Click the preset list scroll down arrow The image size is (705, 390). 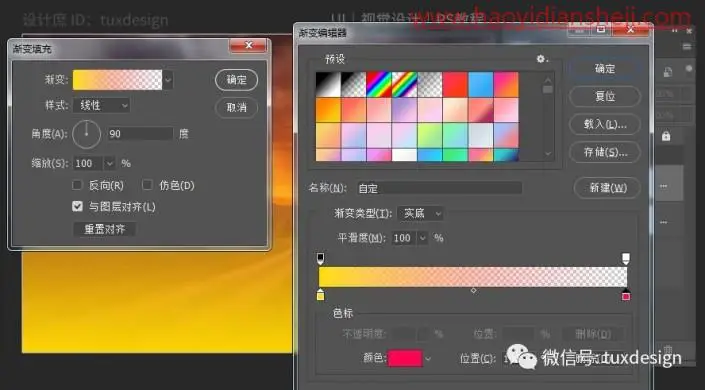[548, 153]
